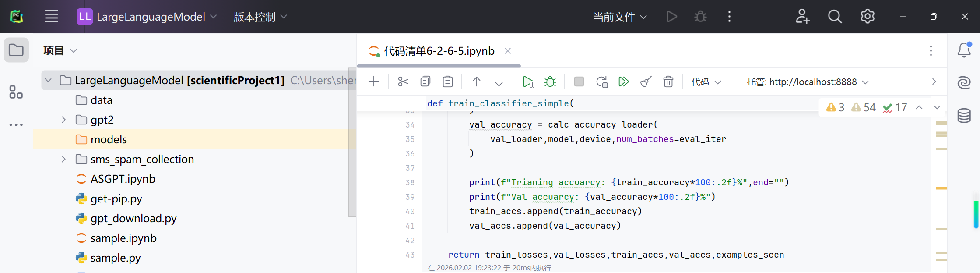Debug the current cell
Image resolution: width=980 pixels, height=273 pixels.
click(x=550, y=82)
